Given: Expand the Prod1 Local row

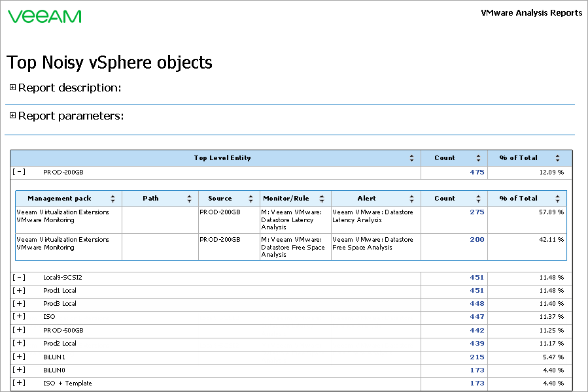Looking at the screenshot, I should [x=19, y=291].
